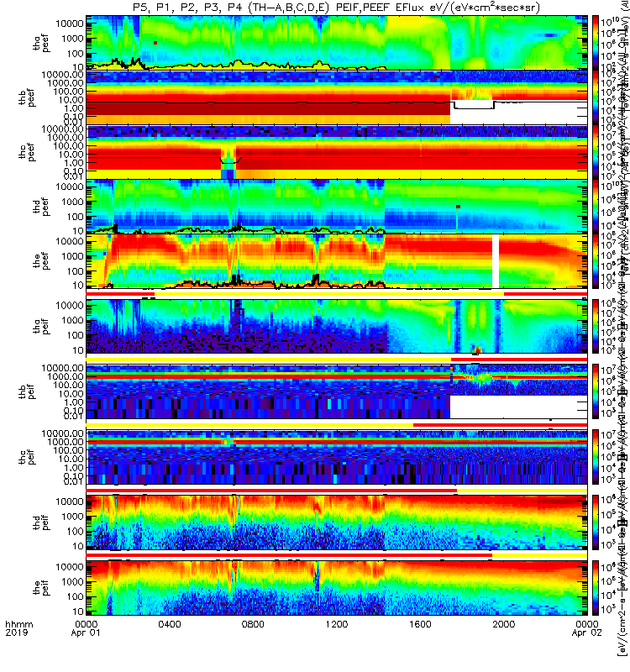Click the "1600" time axis tick label

tap(420, 624)
